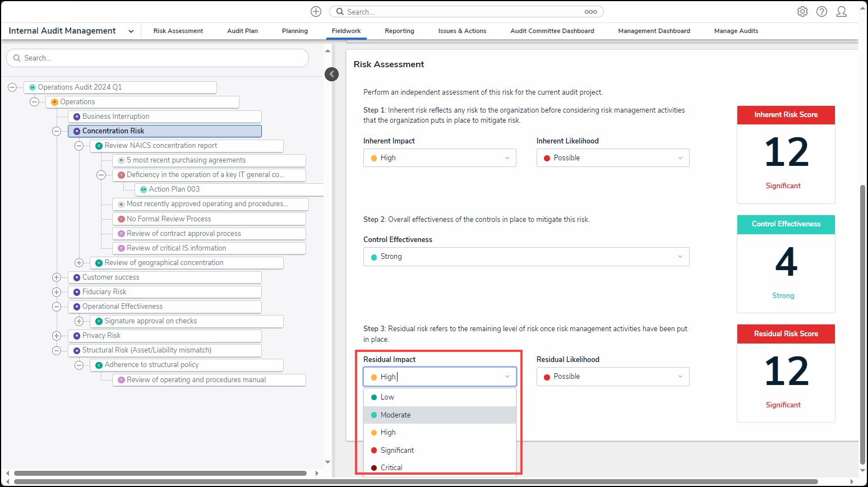Click the Action Plan 003 item icon
The image size is (868, 487).
click(144, 189)
